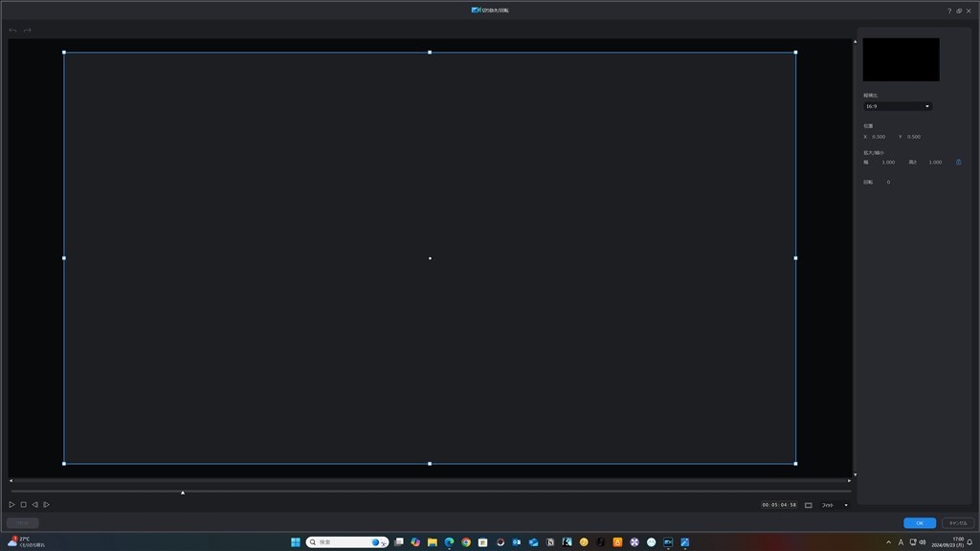980x551 pixels.
Task: Open the weather widget on the taskbar
Action: point(26,541)
